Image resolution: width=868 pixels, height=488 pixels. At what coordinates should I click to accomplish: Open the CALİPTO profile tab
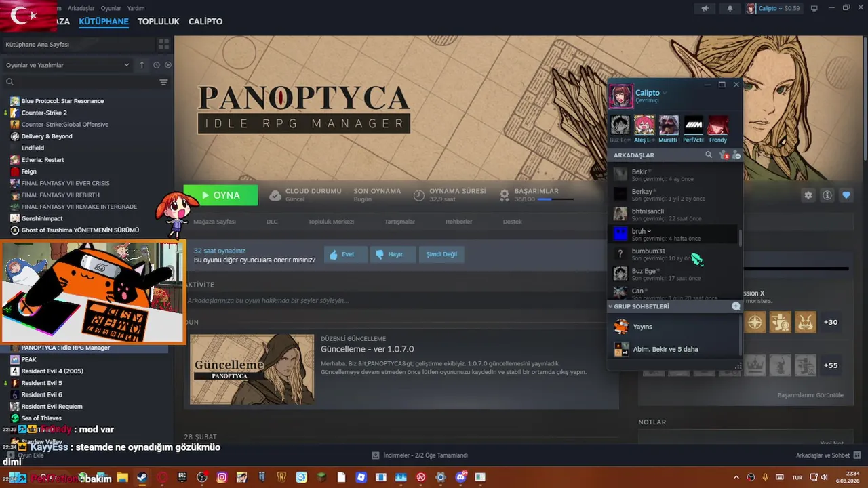tap(205, 22)
